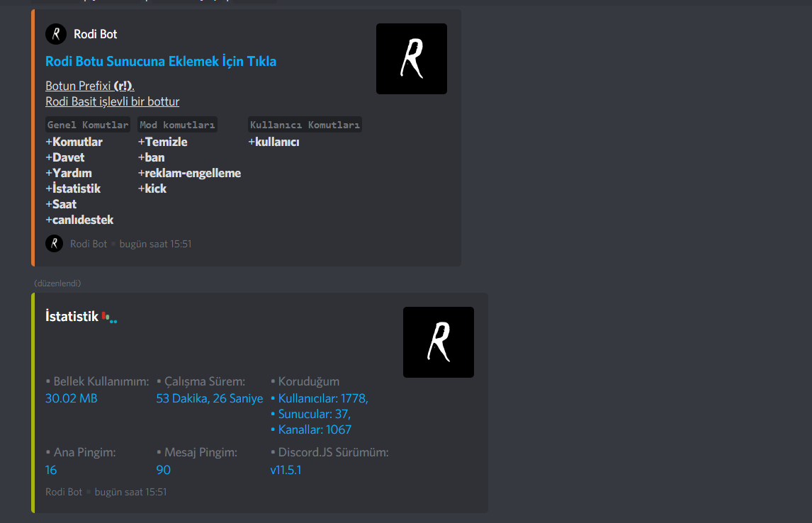Screen dimensions: 812x523
Task: Click Rodi Basit işlevli bir bottur text
Action: pos(113,101)
